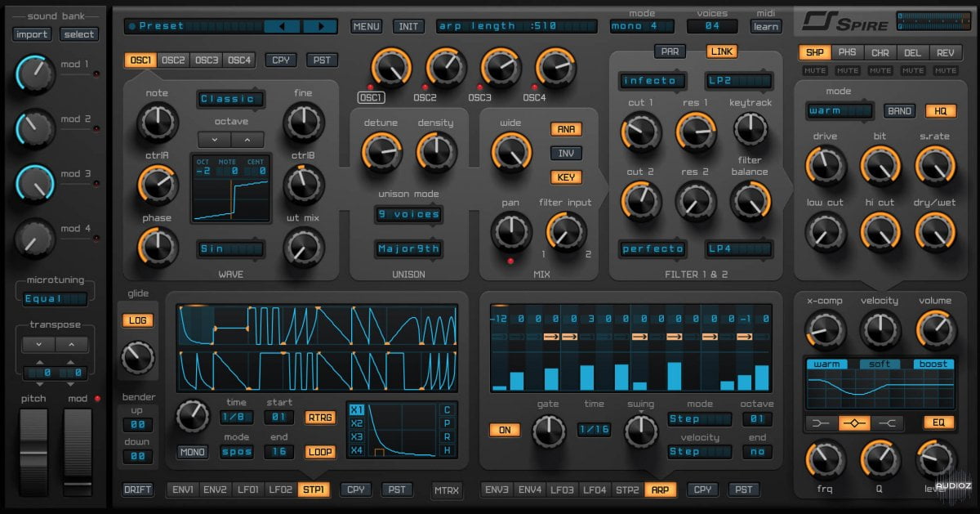Select the low shelf EQ shape icon
980x514 pixels.
click(822, 422)
